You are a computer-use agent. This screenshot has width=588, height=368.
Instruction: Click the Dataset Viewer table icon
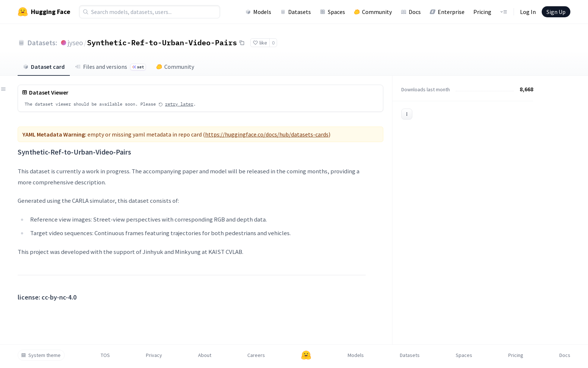click(25, 93)
